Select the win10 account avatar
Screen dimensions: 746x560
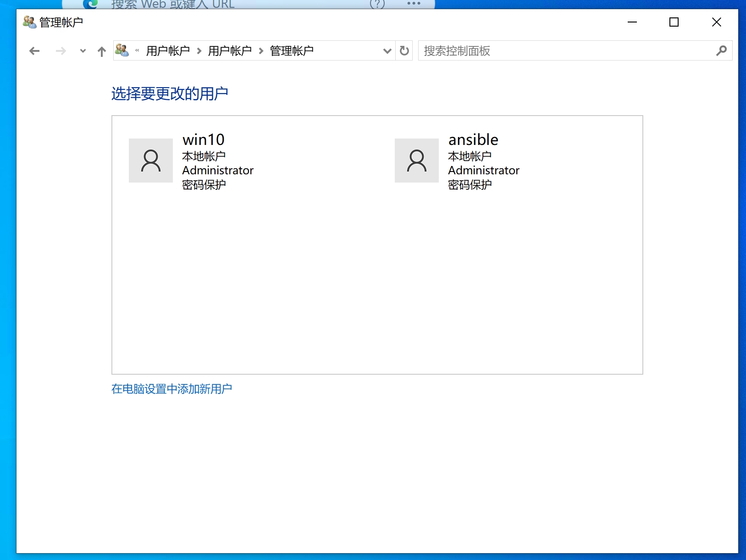(x=151, y=161)
